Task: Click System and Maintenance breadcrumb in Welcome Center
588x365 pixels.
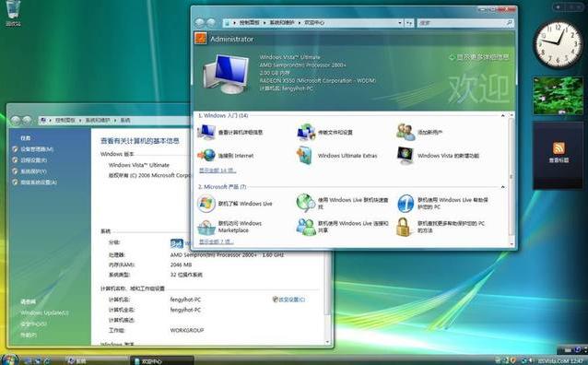Action: [282, 22]
